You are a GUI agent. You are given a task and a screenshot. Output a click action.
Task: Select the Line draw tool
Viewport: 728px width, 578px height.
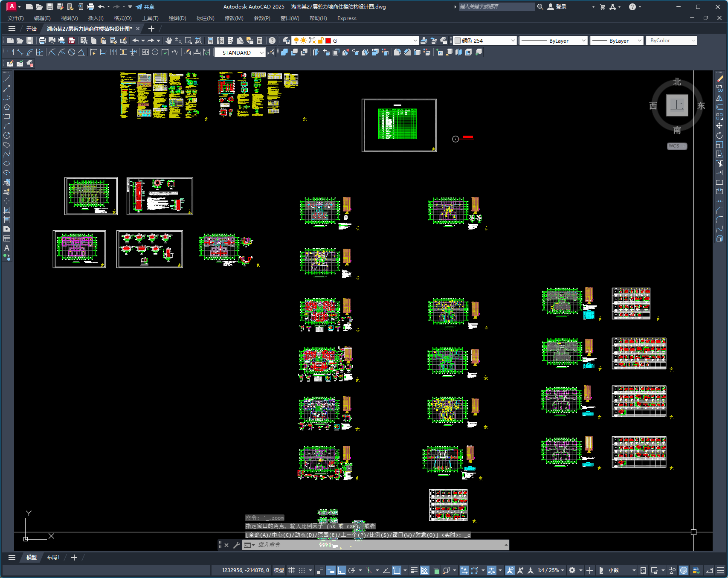(x=7, y=79)
